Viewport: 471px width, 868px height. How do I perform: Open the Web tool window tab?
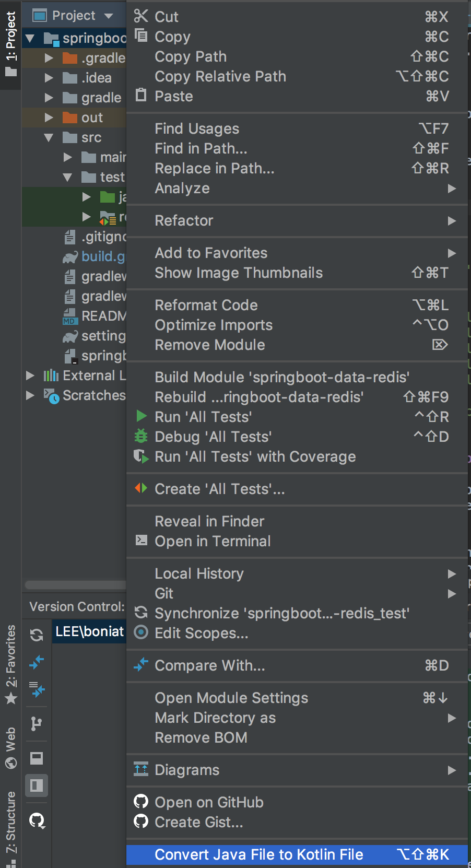pyautogui.click(x=10, y=748)
